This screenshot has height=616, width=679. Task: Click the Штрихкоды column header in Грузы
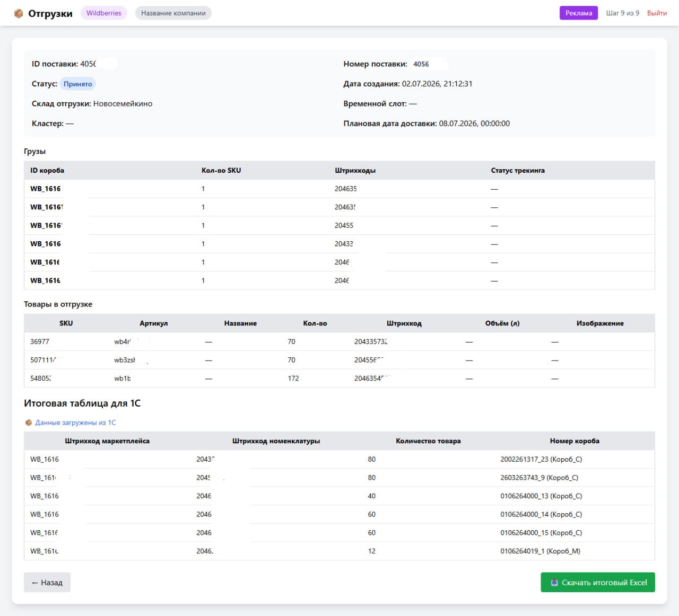(355, 170)
